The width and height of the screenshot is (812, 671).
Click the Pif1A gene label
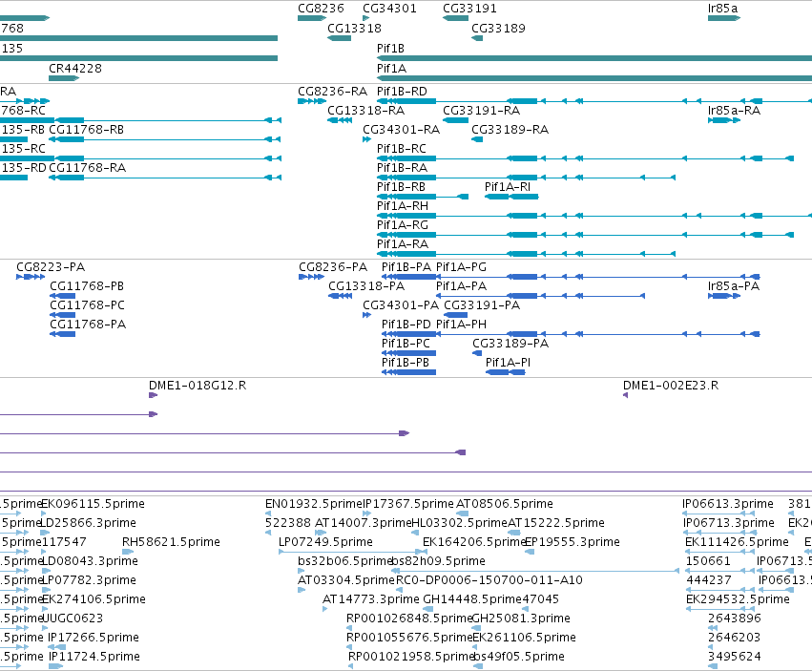pyautogui.click(x=391, y=69)
